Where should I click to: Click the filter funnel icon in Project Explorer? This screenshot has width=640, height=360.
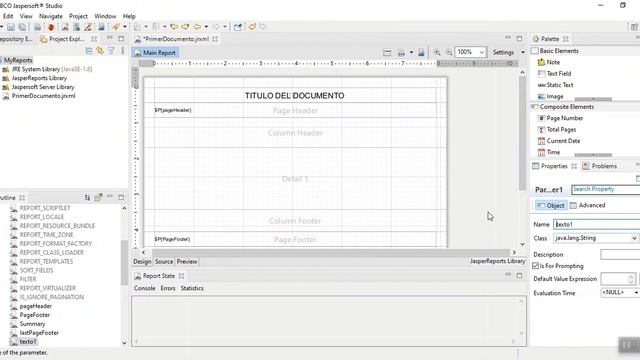click(111, 51)
